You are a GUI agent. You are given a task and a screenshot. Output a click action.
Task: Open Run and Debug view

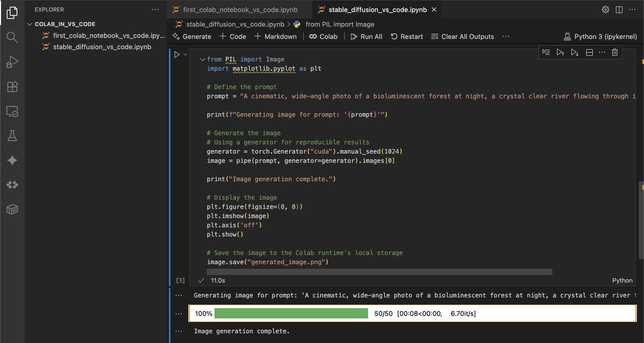coord(12,62)
